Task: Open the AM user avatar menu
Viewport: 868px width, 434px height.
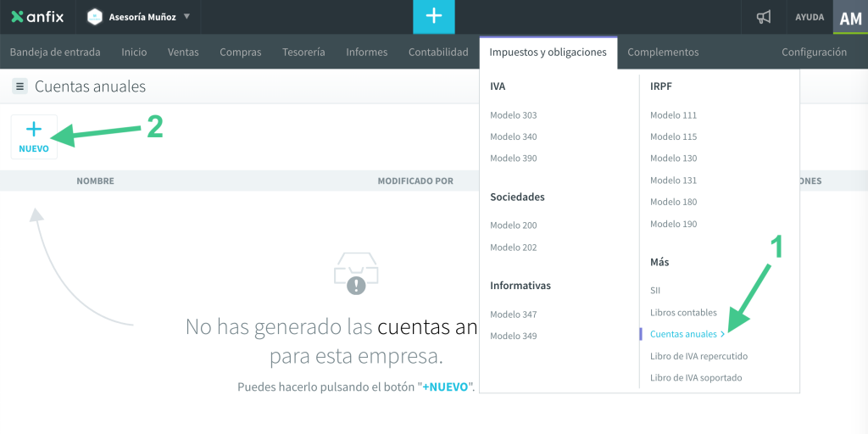Action: coord(850,18)
